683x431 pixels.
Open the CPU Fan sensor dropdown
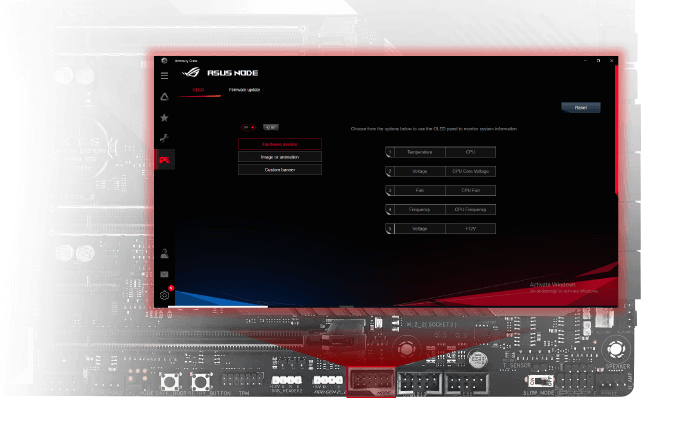pos(470,190)
